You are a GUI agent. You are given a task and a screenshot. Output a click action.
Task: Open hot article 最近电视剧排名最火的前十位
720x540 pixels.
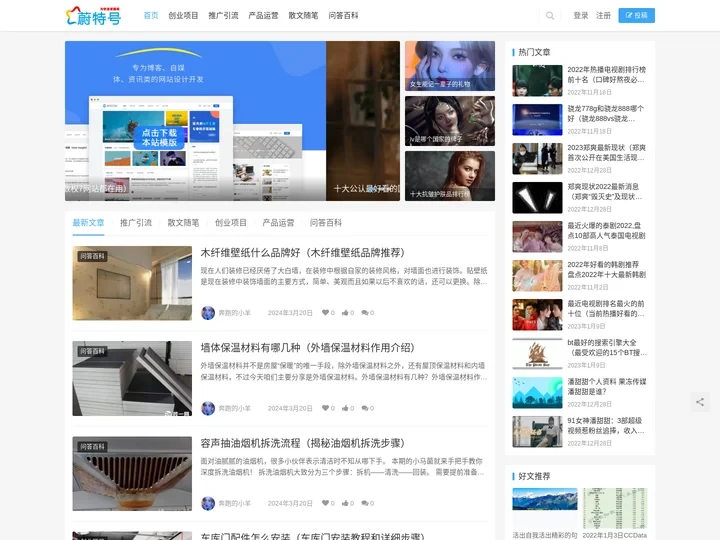point(606,309)
